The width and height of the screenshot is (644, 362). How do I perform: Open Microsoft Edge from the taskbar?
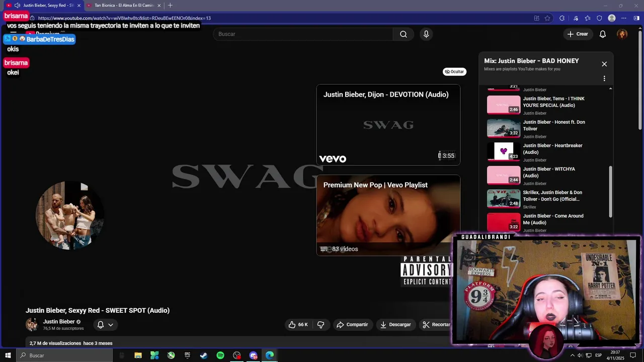tap(270, 355)
